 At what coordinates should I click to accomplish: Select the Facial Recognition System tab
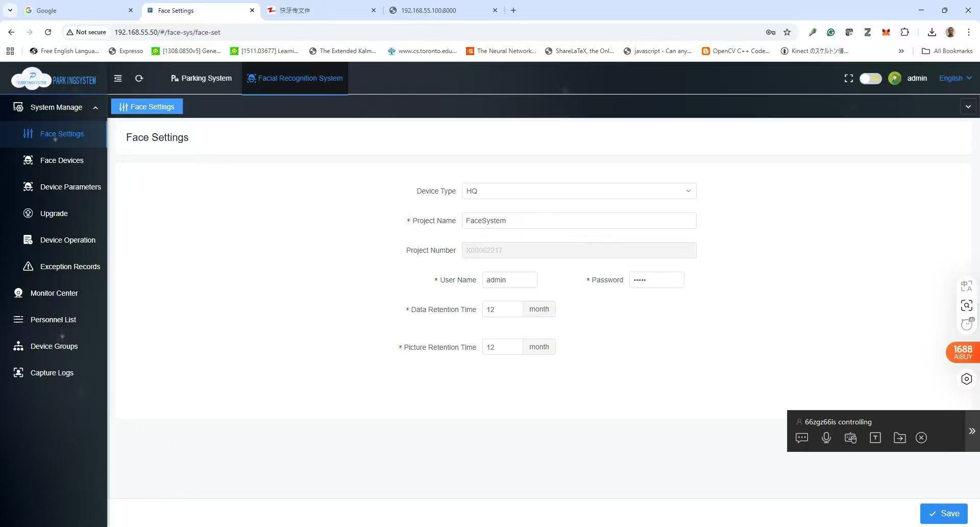click(x=295, y=78)
